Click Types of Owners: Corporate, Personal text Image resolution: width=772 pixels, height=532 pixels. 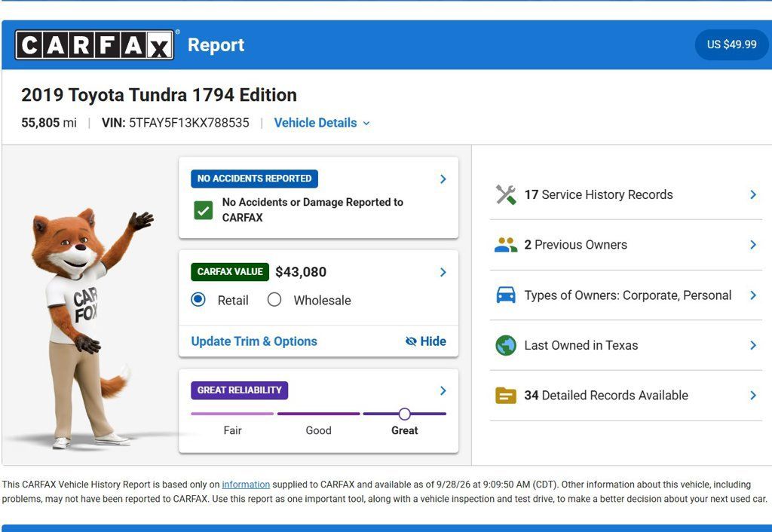[628, 295]
